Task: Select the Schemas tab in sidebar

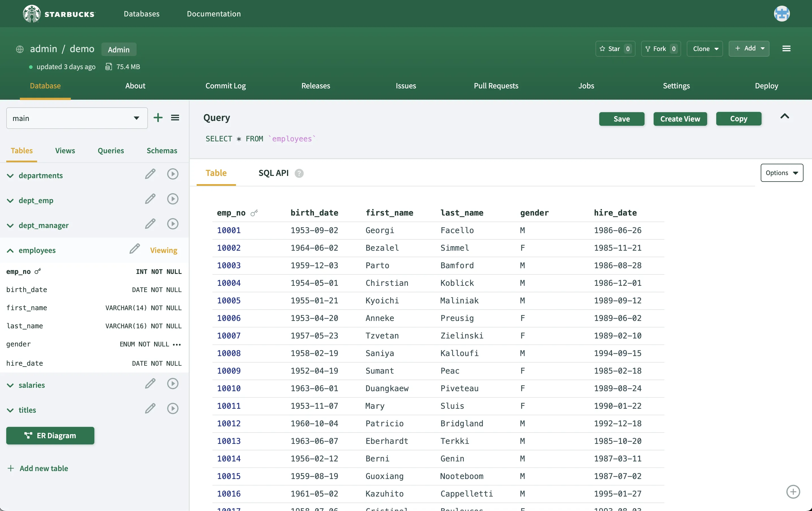Action: 161,151
